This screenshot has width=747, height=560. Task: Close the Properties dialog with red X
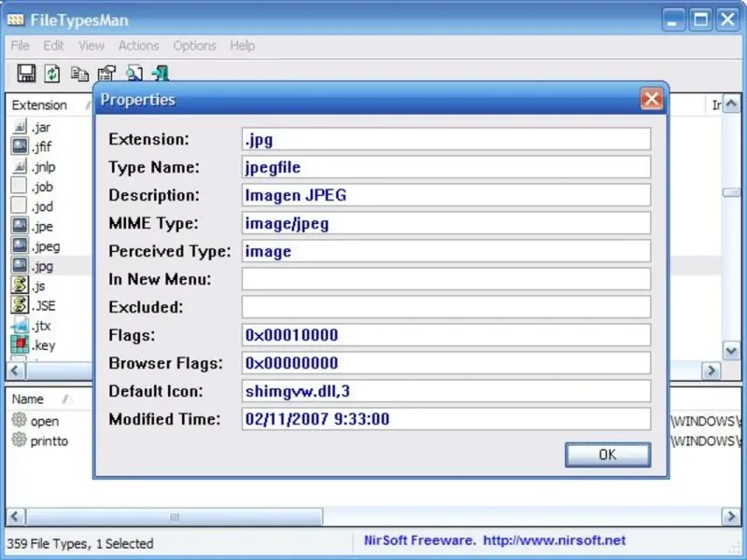tap(651, 99)
